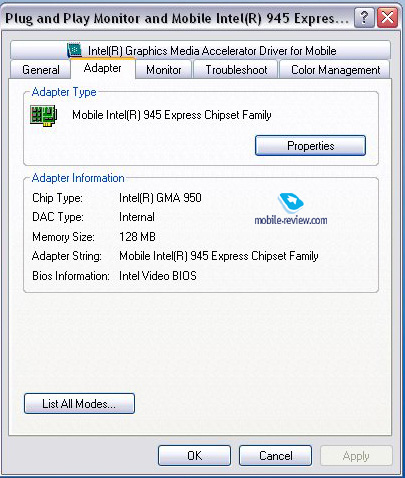Click the adapter name under Adapter Type

[x=172, y=115]
